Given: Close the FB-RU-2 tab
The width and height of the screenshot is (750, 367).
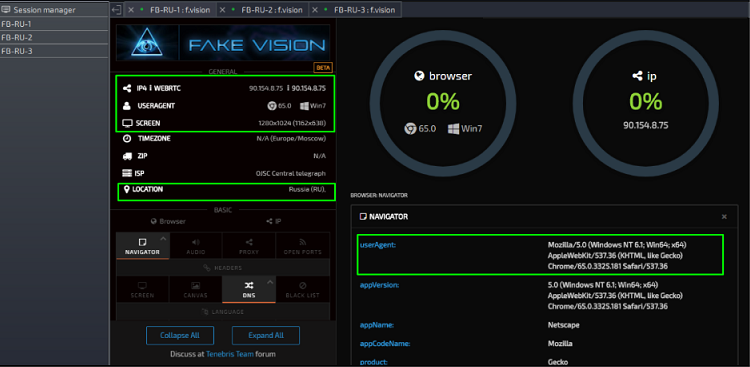Looking at the screenshot, I should click(222, 10).
